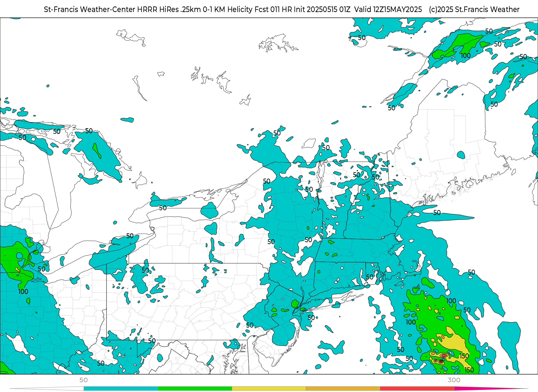Click the white tapered left end of the color bar
Image resolution: width=538 pixels, height=392 pixels.
click(47, 388)
